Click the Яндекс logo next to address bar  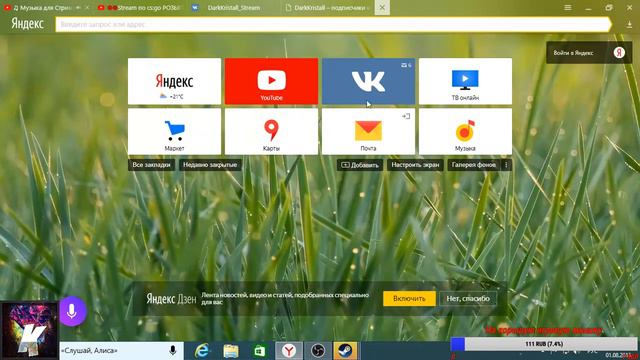point(27,24)
